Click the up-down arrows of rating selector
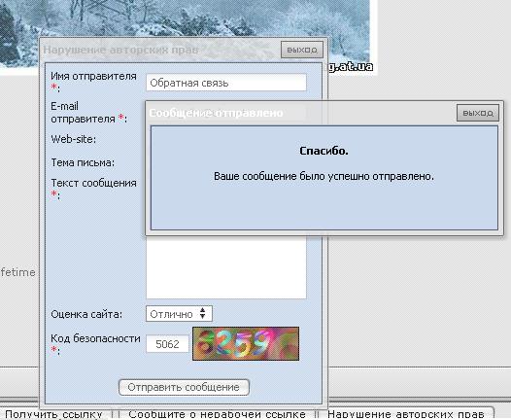This screenshot has width=511, height=420. pyautogui.click(x=203, y=313)
